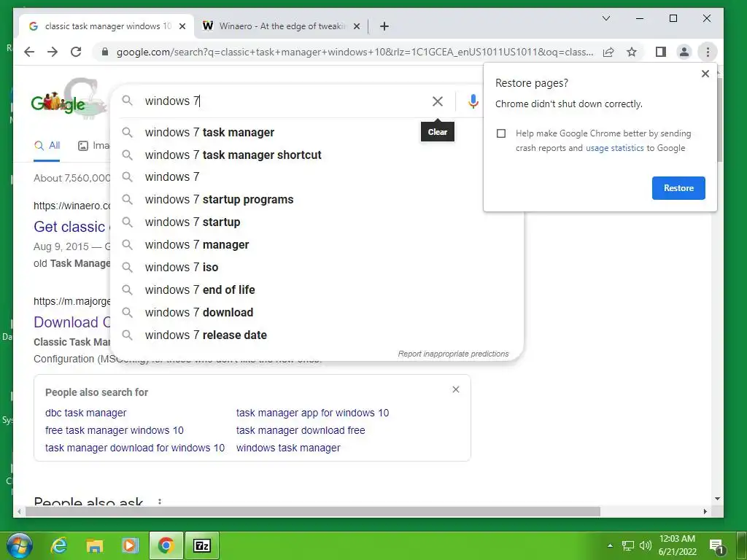Viewport: 747px width, 560px height.
Task: Open dbc task manager related search
Action: coord(86,413)
